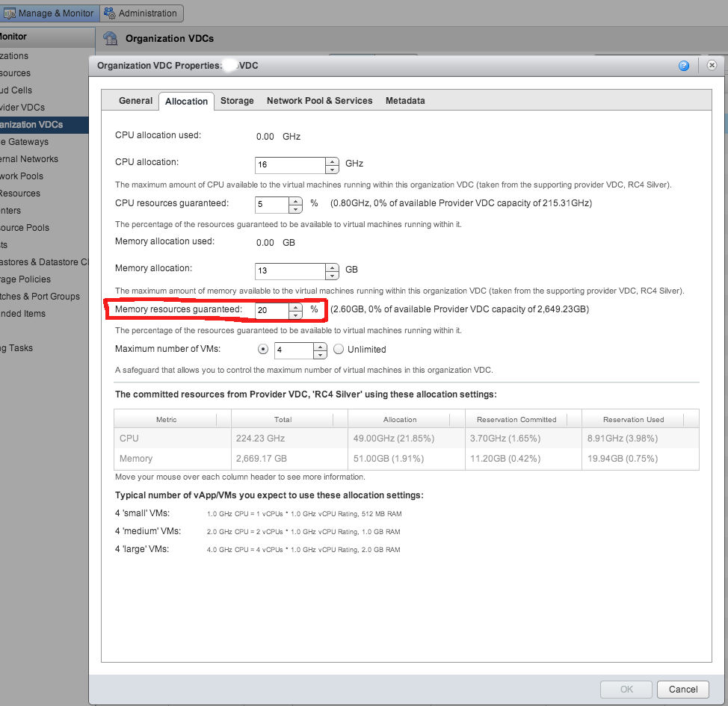Click the help question mark icon
The height and width of the screenshot is (706, 728).
(683, 66)
